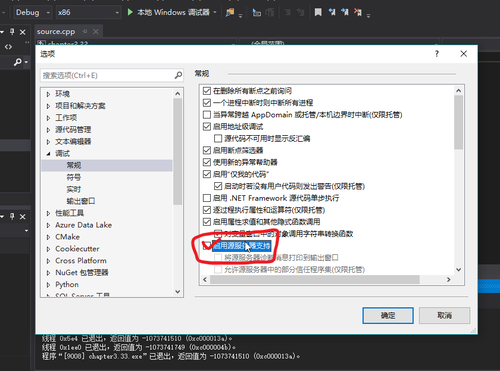Click 确定 to confirm options
Image resolution: width=500 pixels, height=371 pixels.
[388, 315]
